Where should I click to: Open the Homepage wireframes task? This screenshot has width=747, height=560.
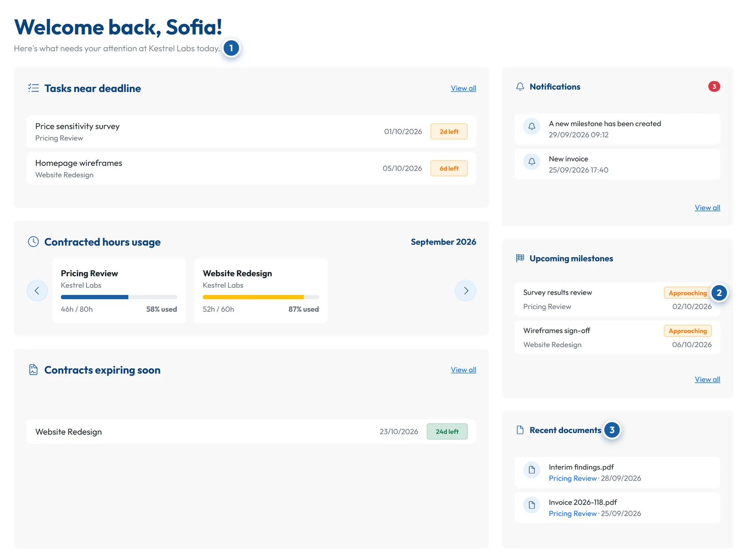tap(251, 168)
